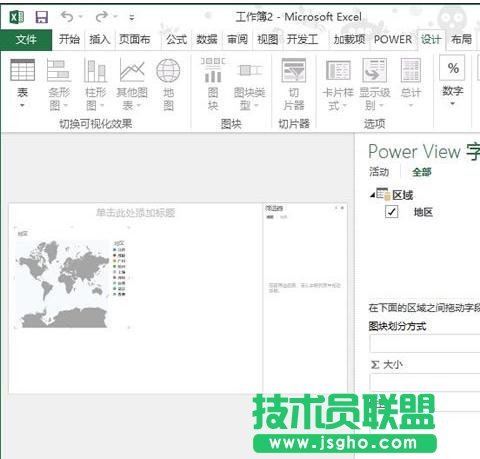
Task: Select the 地图 map visualization
Action: click(x=168, y=84)
